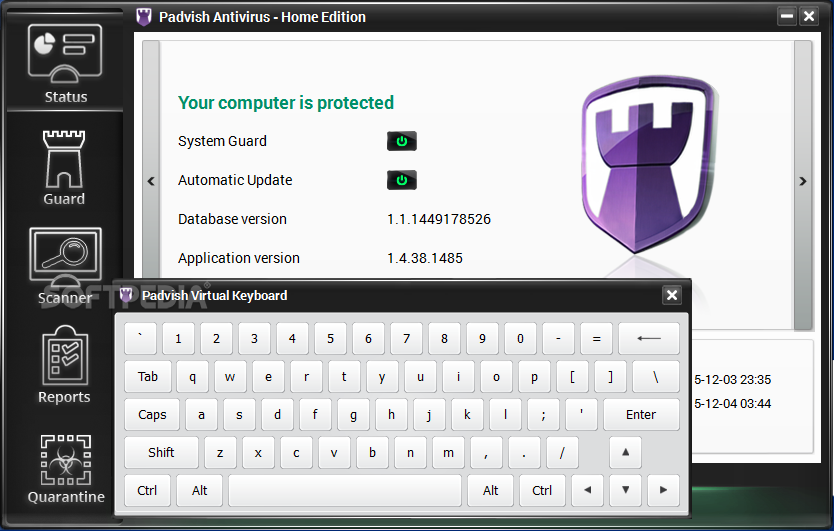The height and width of the screenshot is (531, 834).
Task: Click the equals key
Action: [596, 338]
